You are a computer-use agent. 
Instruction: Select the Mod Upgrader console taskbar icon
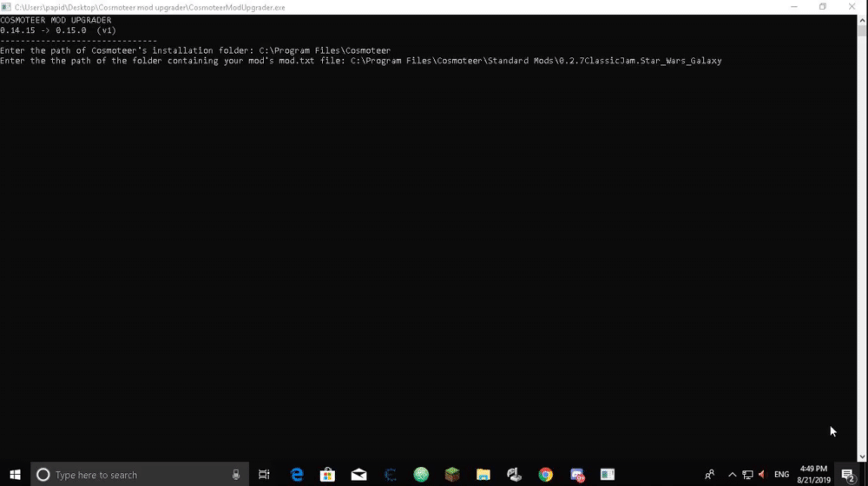[608, 475]
